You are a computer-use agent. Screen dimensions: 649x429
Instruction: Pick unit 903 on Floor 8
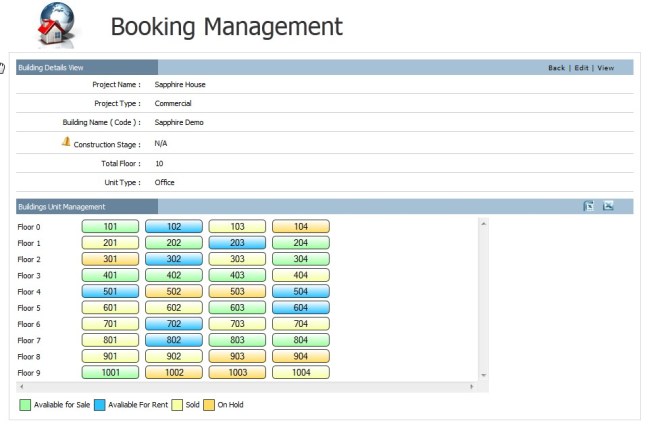click(x=237, y=356)
